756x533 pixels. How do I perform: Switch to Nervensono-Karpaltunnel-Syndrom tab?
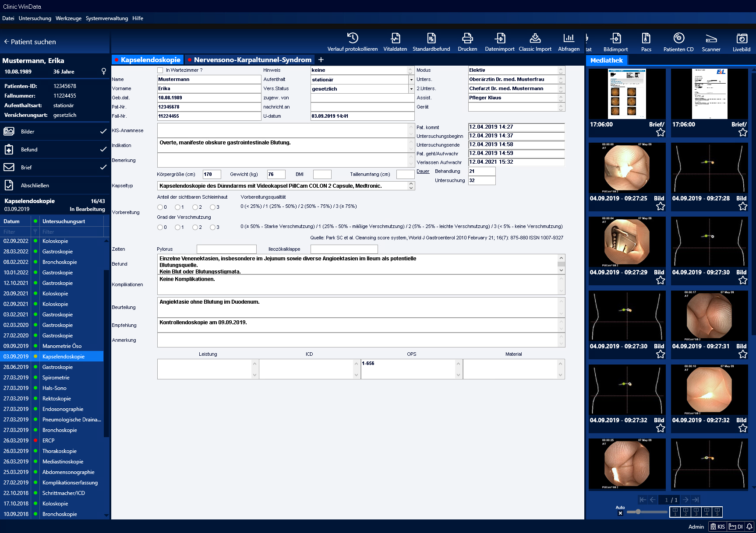pos(252,60)
